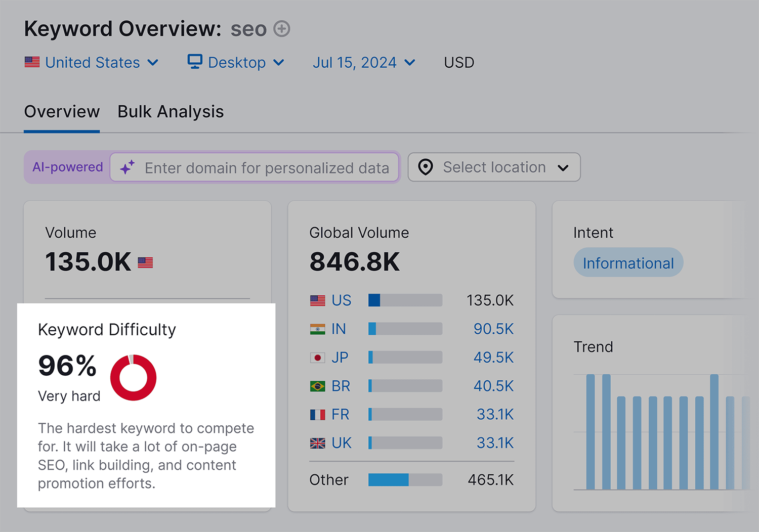Click the 90.5K volume value for India

[493, 329]
